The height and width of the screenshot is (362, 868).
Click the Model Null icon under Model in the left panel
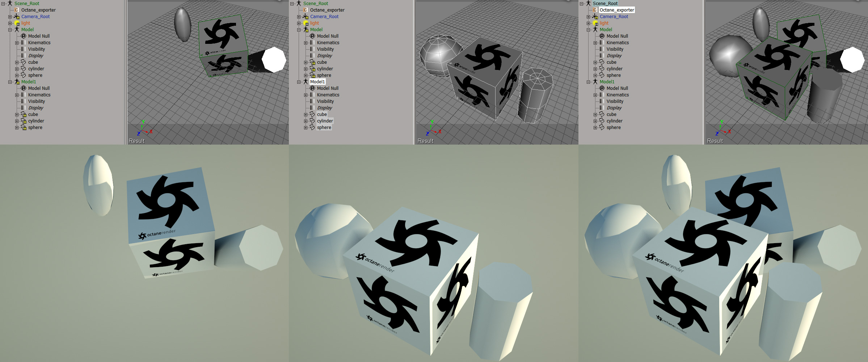pyautogui.click(x=24, y=36)
